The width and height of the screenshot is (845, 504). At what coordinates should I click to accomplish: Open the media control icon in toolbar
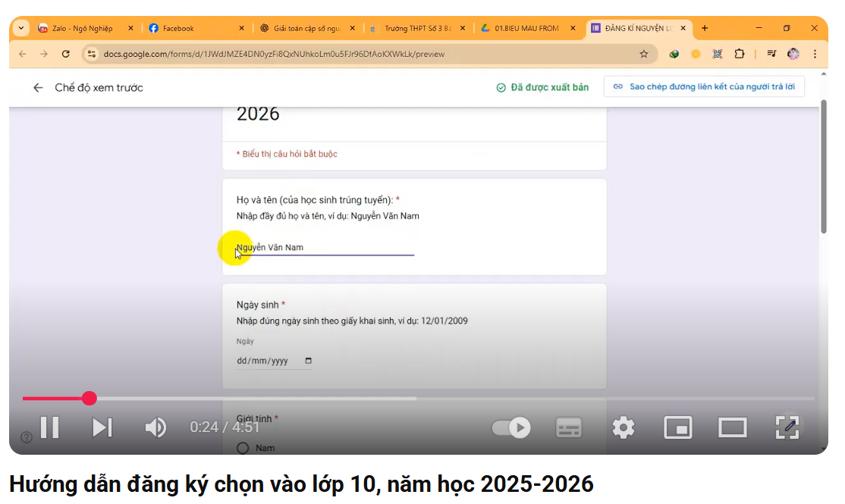pos(771,54)
